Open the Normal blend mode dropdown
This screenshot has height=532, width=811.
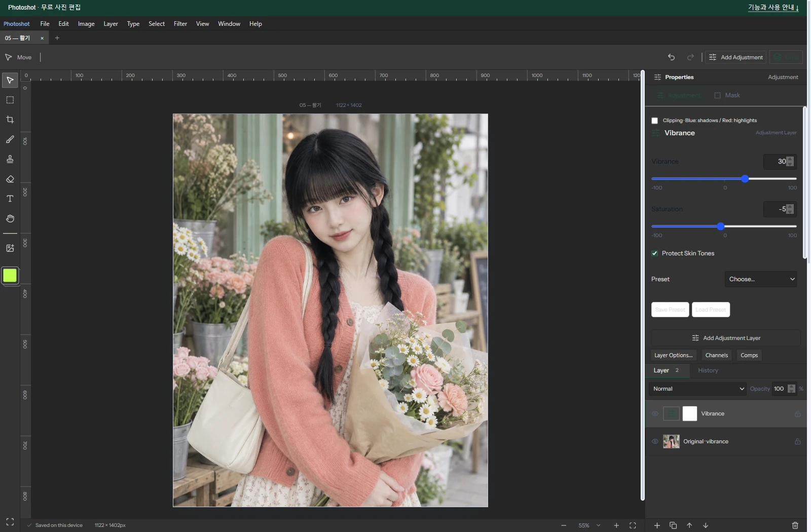coord(697,389)
